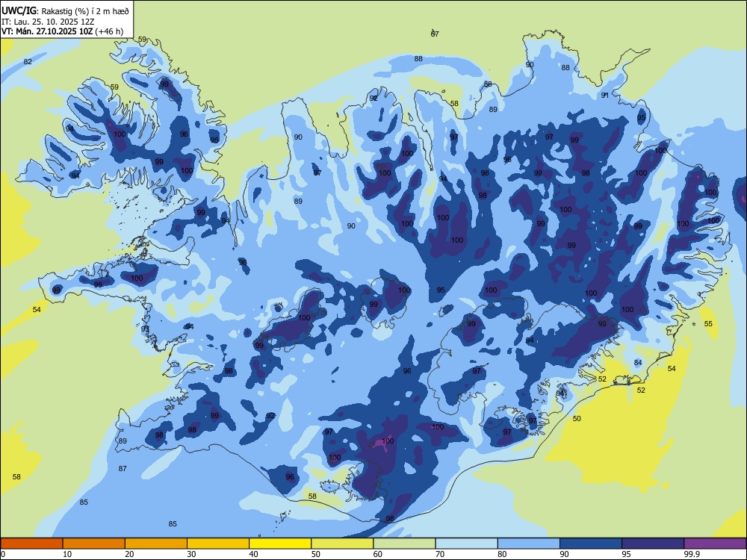Click the 'VT: Mán. 27.10.2025 10Z (+46 h)' line
This screenshot has height=560, width=747.
tap(62, 31)
